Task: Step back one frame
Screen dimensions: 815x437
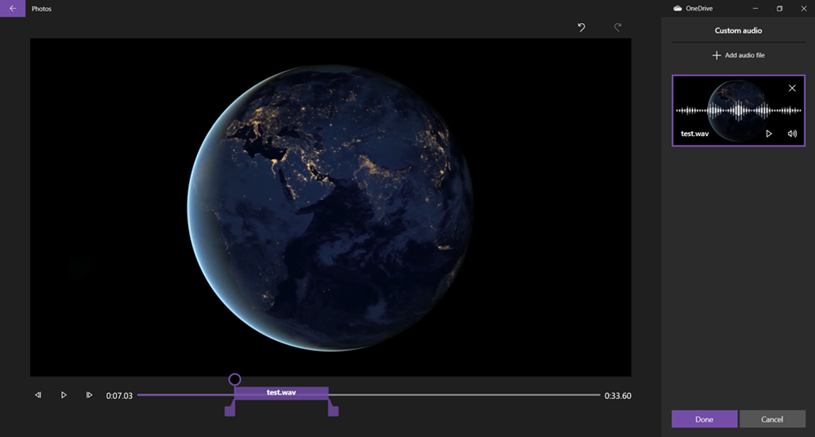Action: tap(38, 395)
